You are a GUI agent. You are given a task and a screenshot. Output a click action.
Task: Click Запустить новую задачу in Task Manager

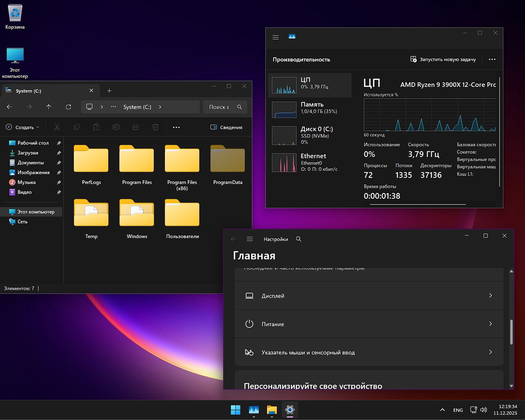pyautogui.click(x=443, y=59)
